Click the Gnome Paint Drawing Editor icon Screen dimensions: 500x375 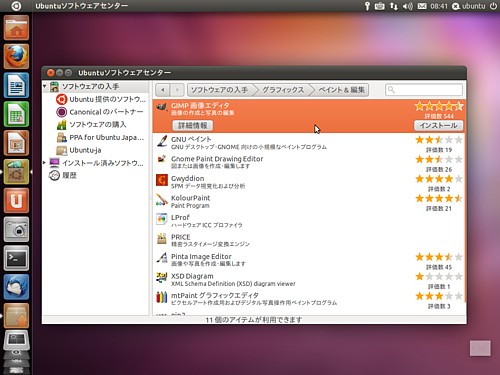tap(162, 160)
